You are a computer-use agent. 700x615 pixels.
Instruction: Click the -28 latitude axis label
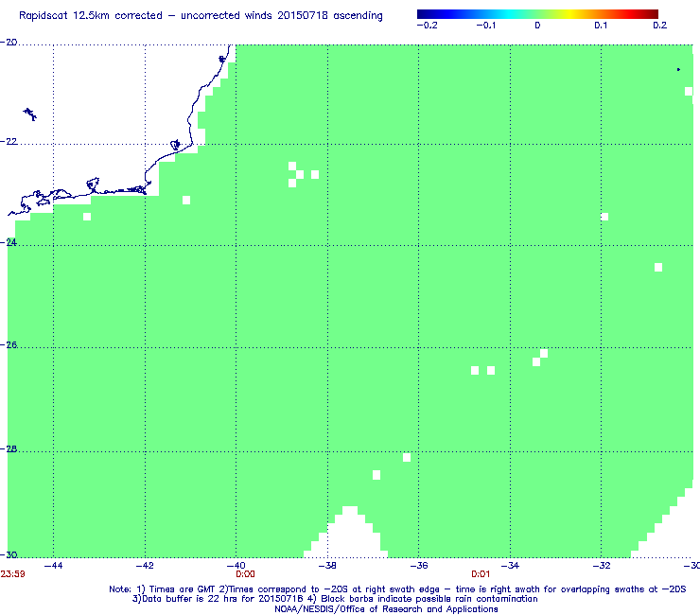coord(9,448)
